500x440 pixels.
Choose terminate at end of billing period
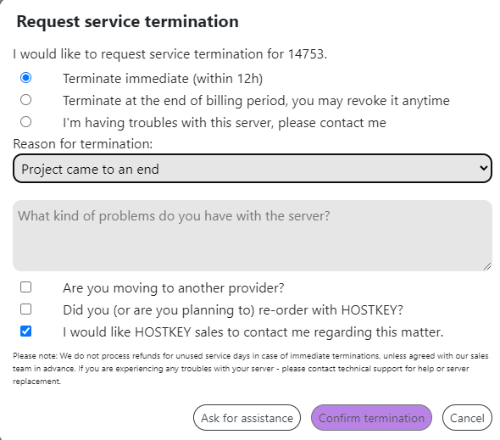tap(26, 100)
